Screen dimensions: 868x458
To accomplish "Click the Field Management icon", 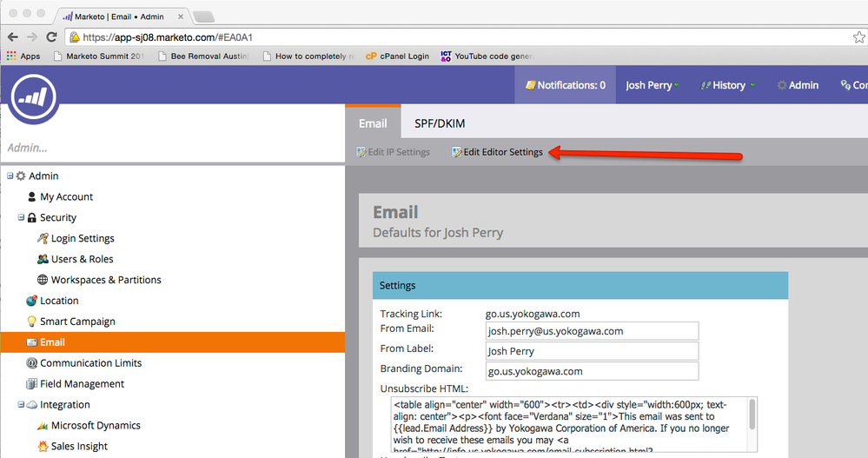I will click(x=31, y=384).
